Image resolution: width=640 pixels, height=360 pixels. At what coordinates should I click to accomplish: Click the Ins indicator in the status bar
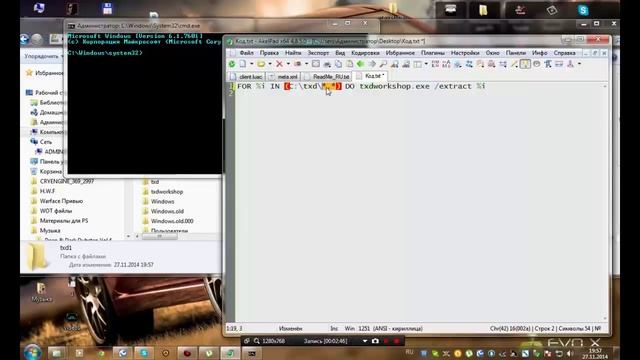(334, 328)
